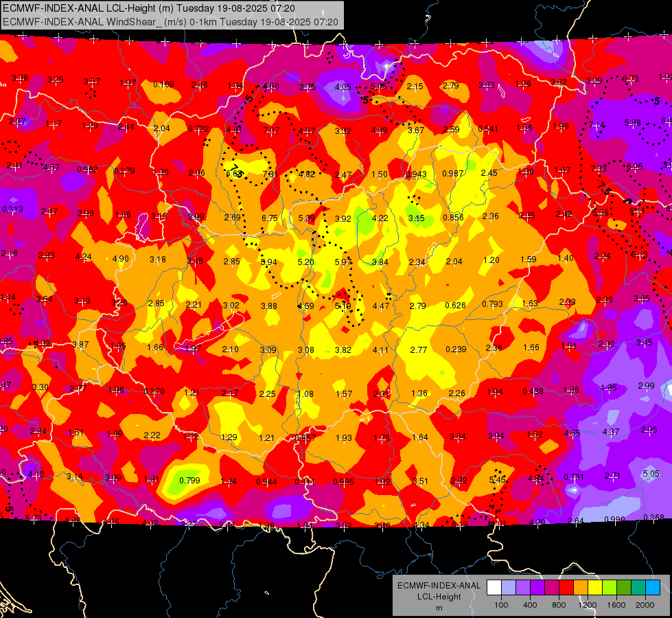
Task: Select the medium purple legend swatch
Action: tap(523, 588)
